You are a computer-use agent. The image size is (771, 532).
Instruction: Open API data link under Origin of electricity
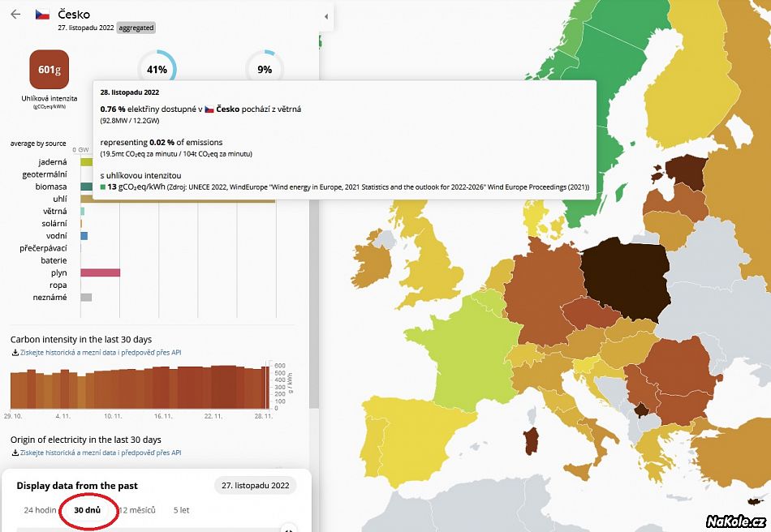(x=101, y=453)
